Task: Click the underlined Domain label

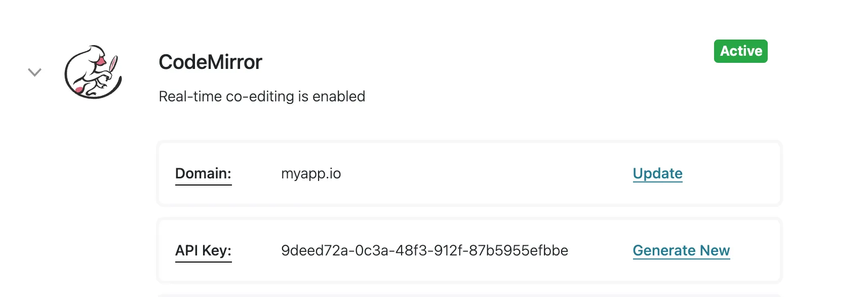Action: tap(203, 174)
